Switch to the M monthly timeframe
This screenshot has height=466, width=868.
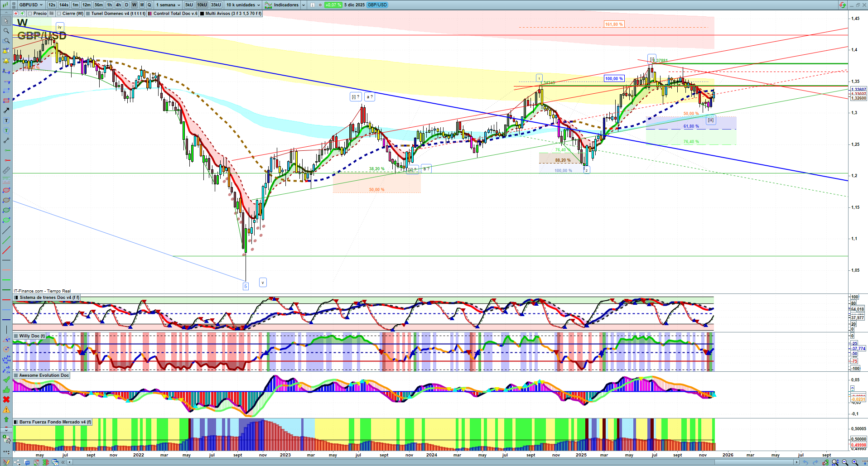click(142, 5)
